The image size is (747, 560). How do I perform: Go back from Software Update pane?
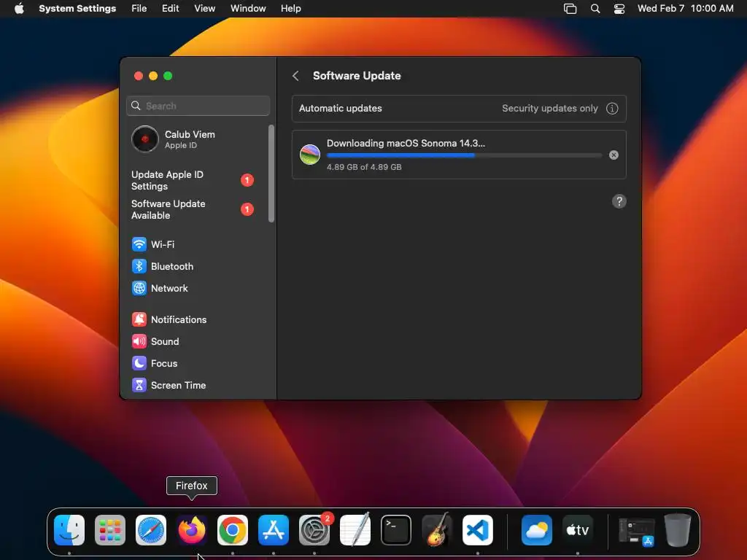[296, 76]
